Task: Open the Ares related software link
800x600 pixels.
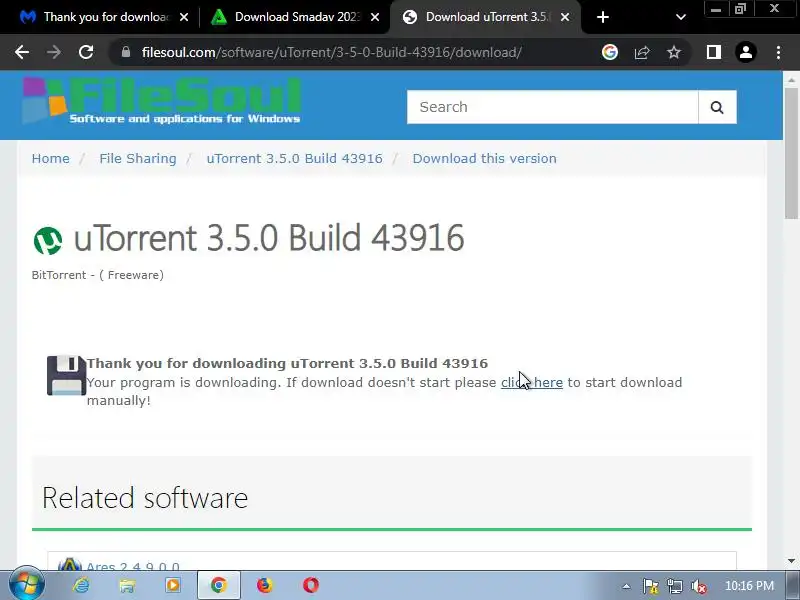Action: pyautogui.click(x=133, y=566)
